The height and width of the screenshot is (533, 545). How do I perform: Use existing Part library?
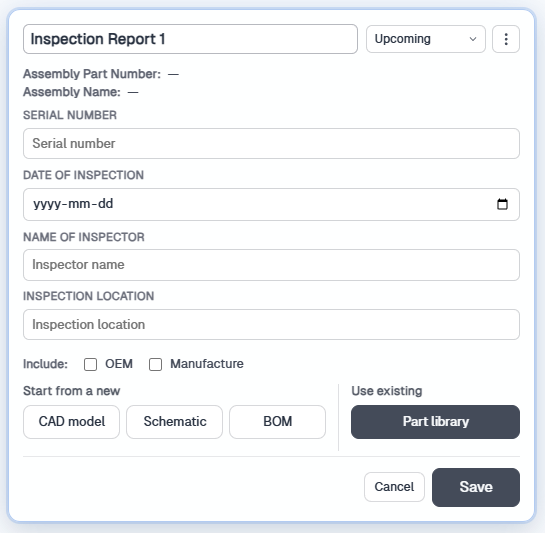[435, 422]
